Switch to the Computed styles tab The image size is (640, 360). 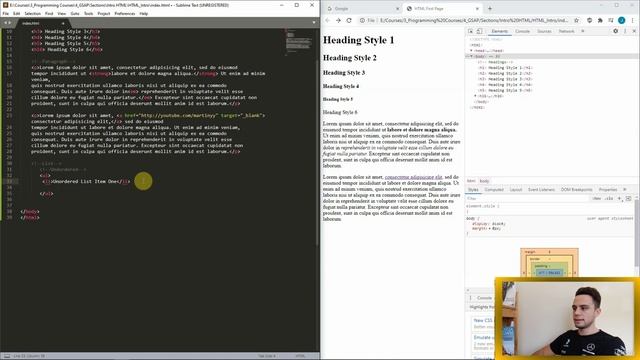click(x=494, y=190)
